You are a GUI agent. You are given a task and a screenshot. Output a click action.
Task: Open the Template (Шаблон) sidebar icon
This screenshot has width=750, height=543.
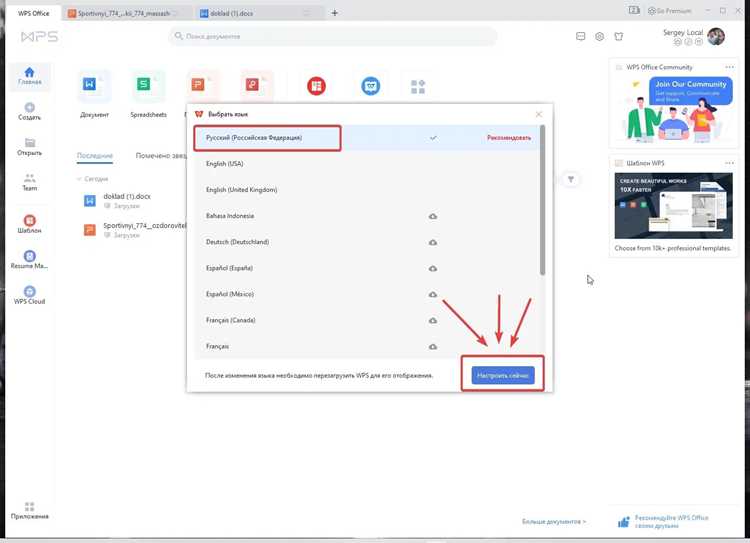tap(29, 224)
